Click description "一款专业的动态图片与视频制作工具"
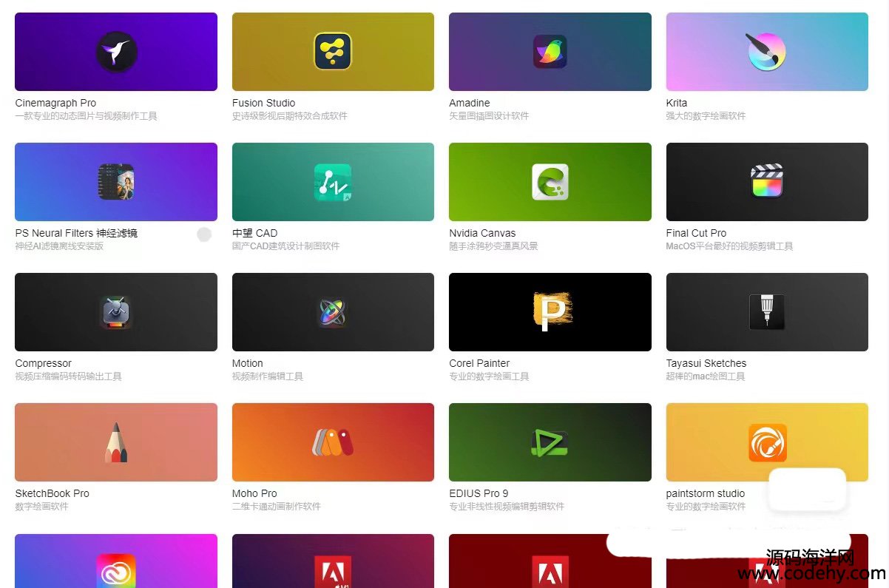This screenshot has height=588, width=889. 86,116
